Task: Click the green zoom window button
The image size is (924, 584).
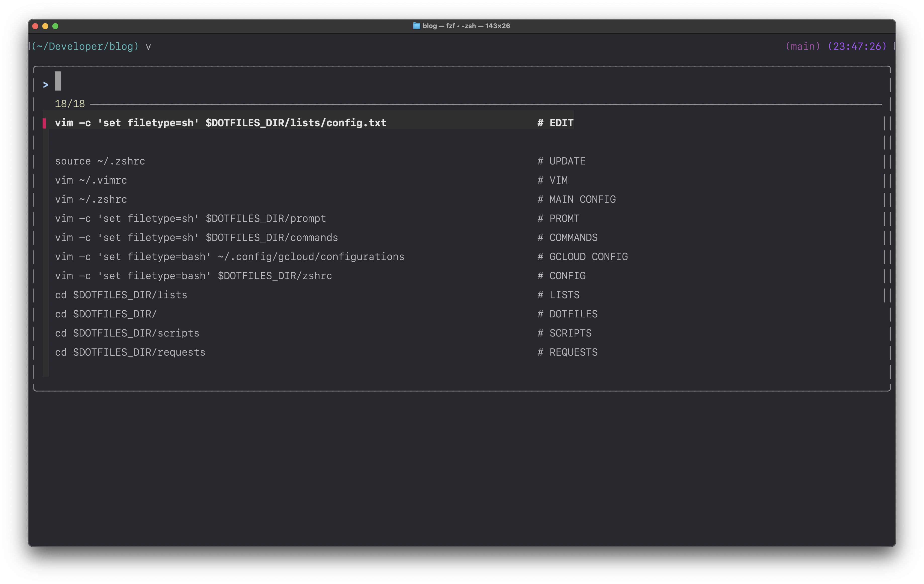Action: click(x=55, y=26)
